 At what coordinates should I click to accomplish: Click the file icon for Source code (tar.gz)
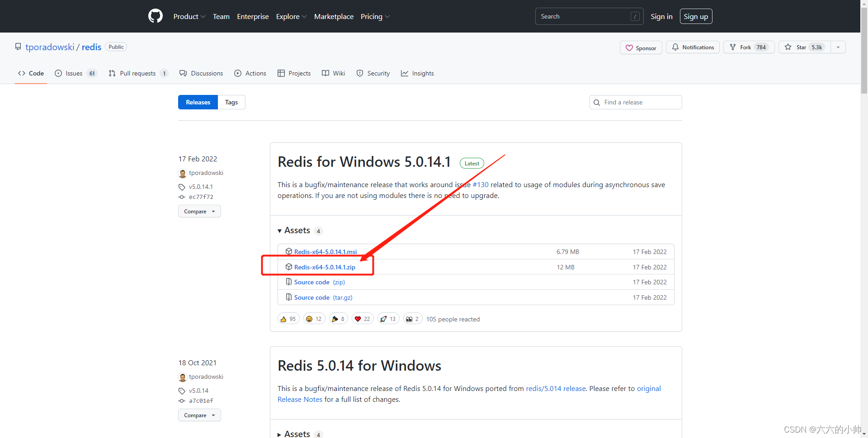[289, 297]
